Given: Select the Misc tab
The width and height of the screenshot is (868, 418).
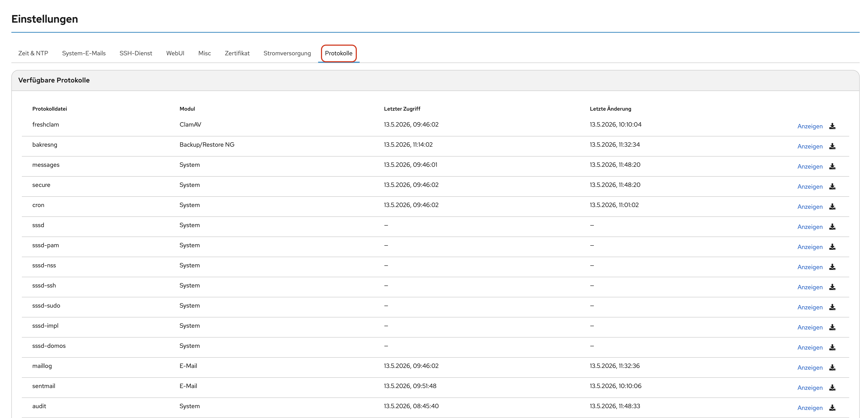Looking at the screenshot, I should point(204,53).
